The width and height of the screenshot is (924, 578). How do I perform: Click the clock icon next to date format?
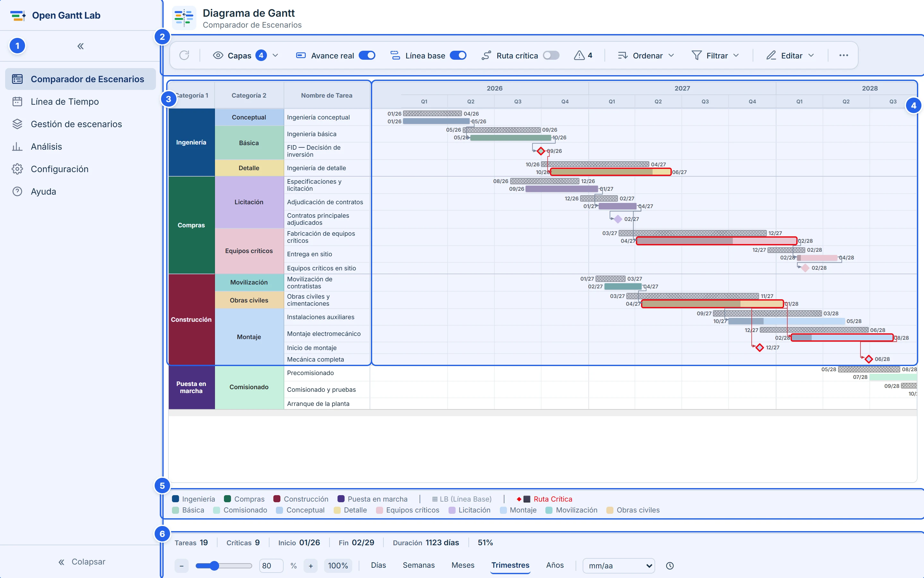tap(670, 565)
